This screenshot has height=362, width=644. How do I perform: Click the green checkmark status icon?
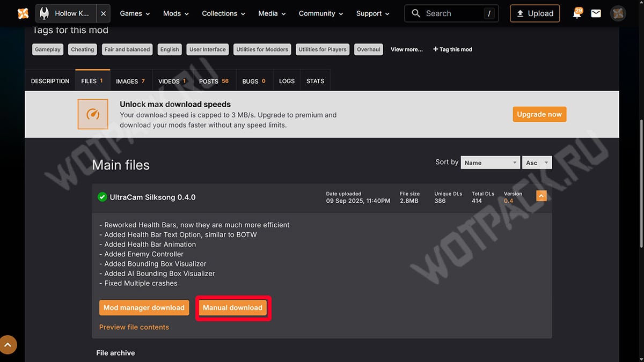tap(102, 197)
